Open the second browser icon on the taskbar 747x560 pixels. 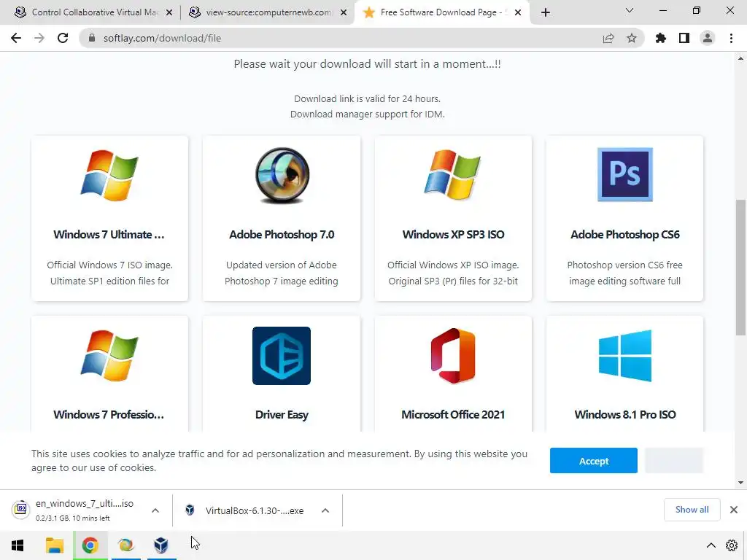125,545
